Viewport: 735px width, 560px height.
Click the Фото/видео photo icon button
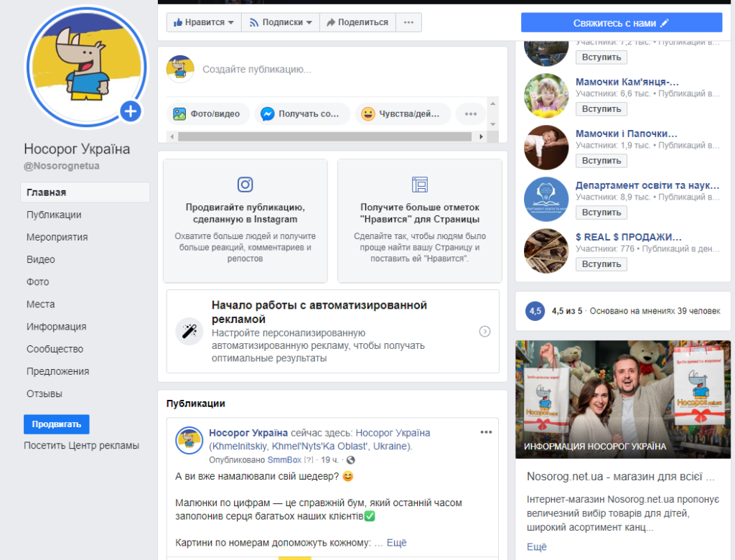coord(179,113)
